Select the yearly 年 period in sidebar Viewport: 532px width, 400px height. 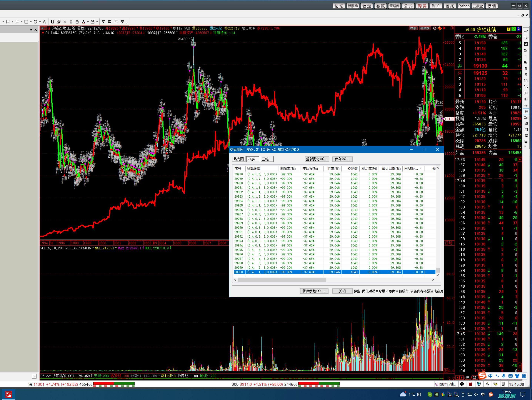[x=526, y=141]
